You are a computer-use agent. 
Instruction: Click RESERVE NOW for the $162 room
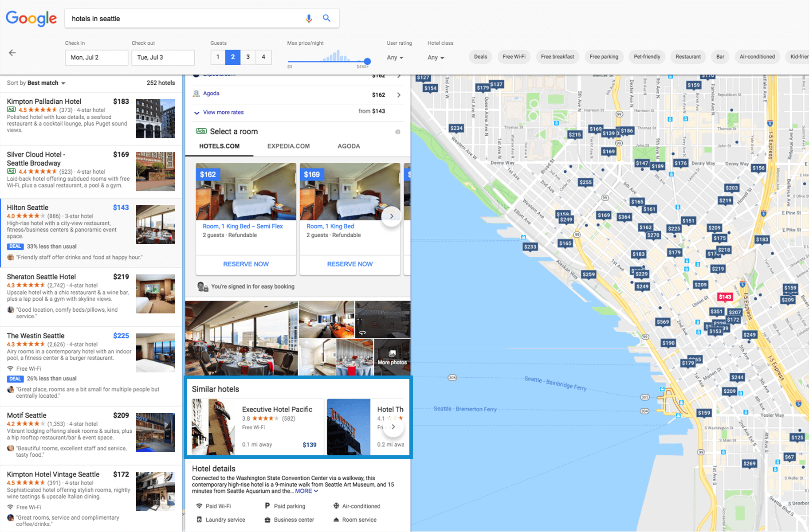(246, 264)
